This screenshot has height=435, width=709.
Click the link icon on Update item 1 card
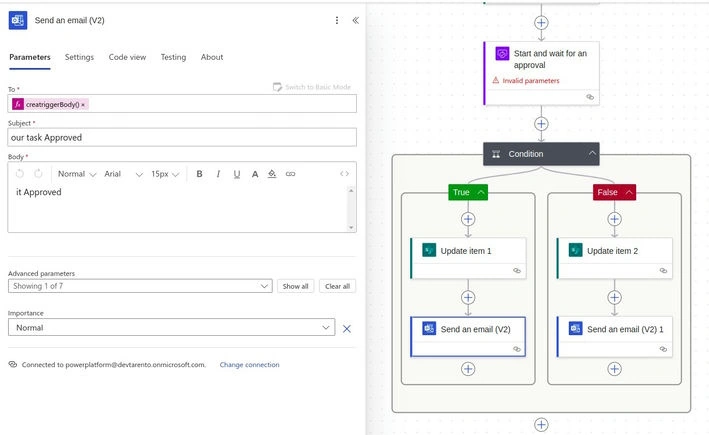[x=517, y=271]
